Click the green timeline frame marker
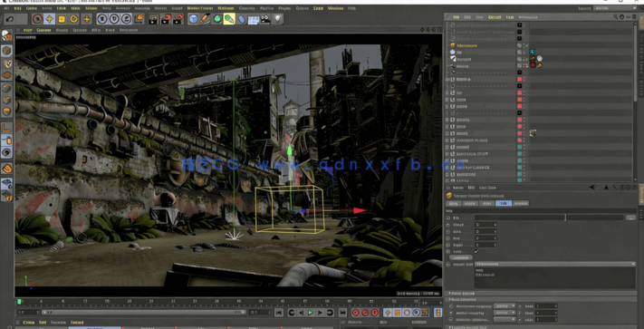Image resolution: width=644 pixels, height=329 pixels. [x=19, y=302]
